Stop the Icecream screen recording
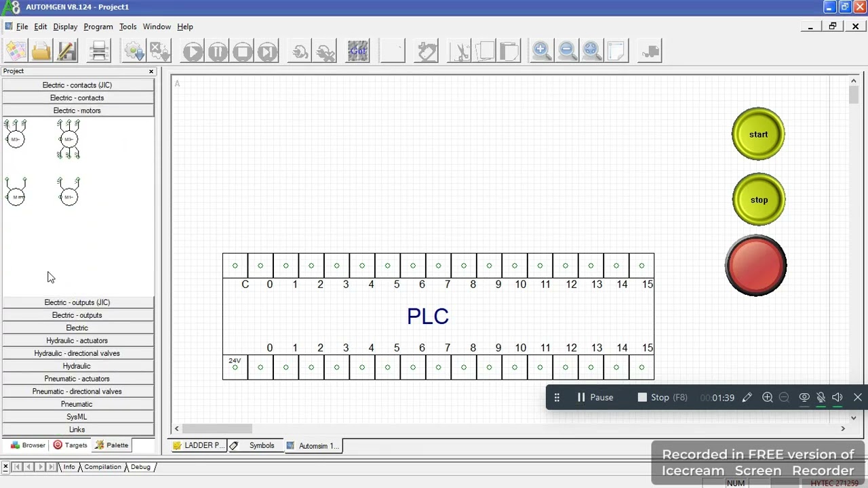Screen dimensions: 868x488 [663, 397]
